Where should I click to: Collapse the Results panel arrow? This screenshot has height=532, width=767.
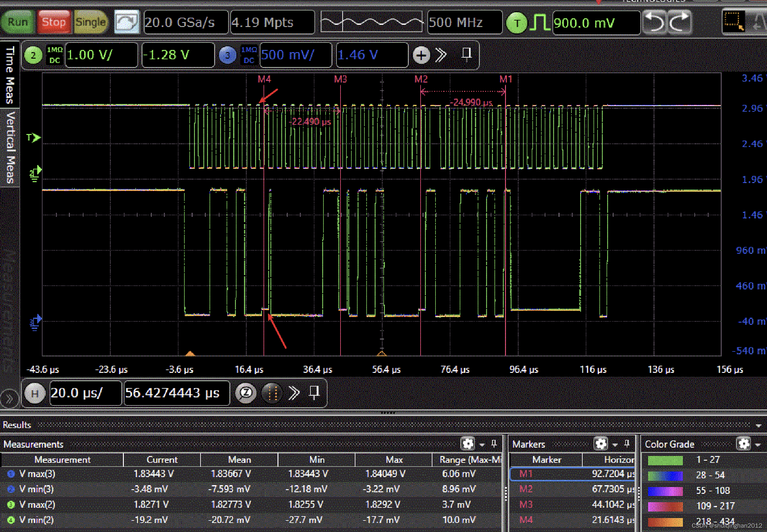(758, 426)
